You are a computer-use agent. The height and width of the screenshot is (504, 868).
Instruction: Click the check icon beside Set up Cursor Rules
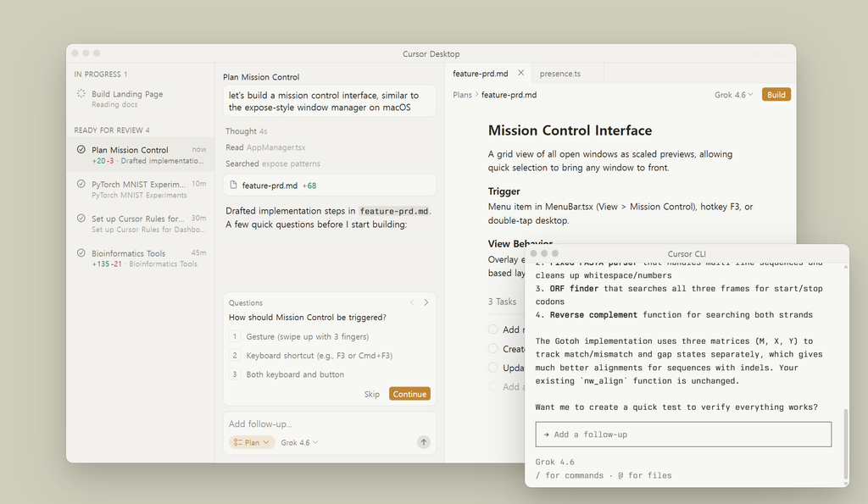81,218
